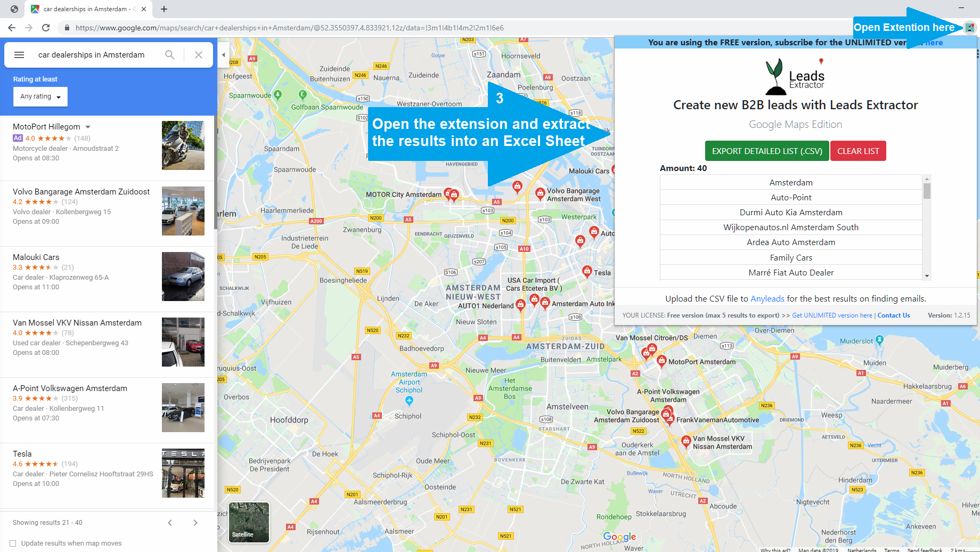Click the Malouki Cars photo
980x552 pixels.
click(183, 277)
